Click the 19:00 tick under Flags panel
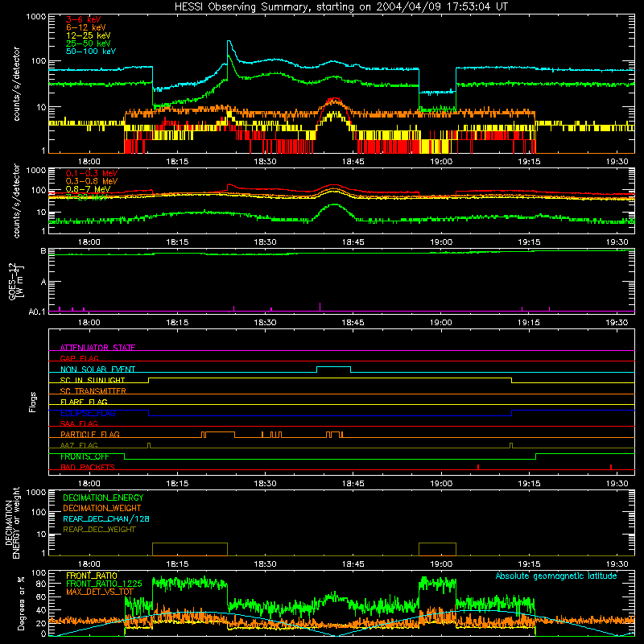This screenshot has height=644, width=644. [441, 484]
